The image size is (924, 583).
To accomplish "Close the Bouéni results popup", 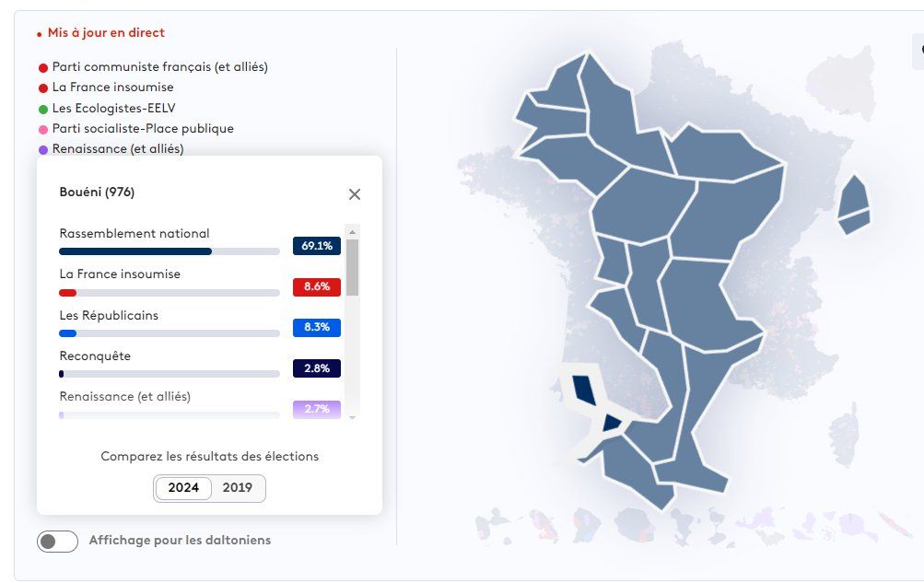I will pyautogui.click(x=355, y=194).
